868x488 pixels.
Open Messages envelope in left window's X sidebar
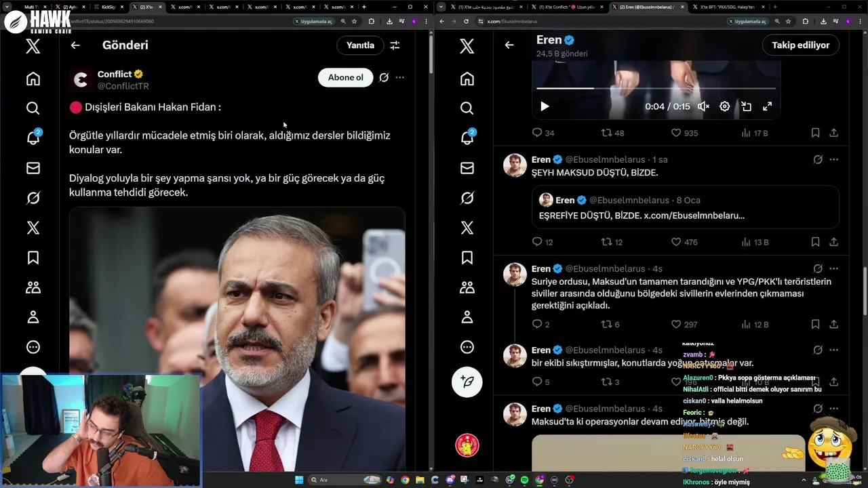point(33,168)
